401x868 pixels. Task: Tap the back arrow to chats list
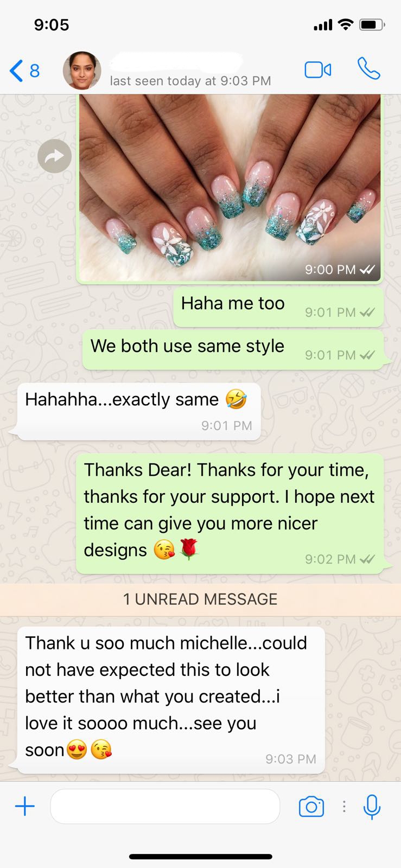tap(16, 71)
